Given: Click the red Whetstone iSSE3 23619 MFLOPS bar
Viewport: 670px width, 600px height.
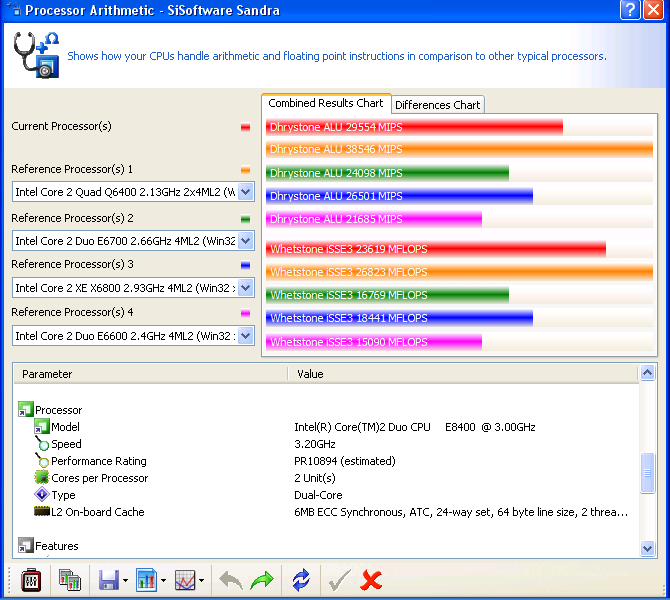Looking at the screenshot, I should coord(436,249).
